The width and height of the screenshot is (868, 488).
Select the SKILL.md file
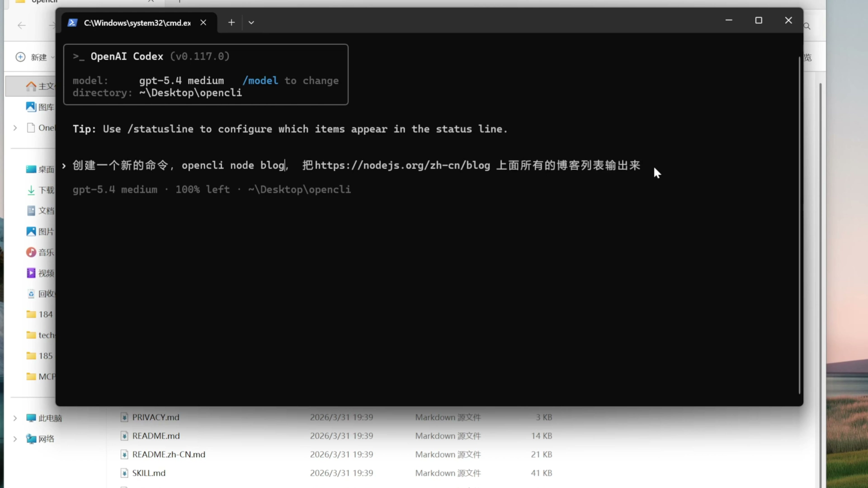149,473
